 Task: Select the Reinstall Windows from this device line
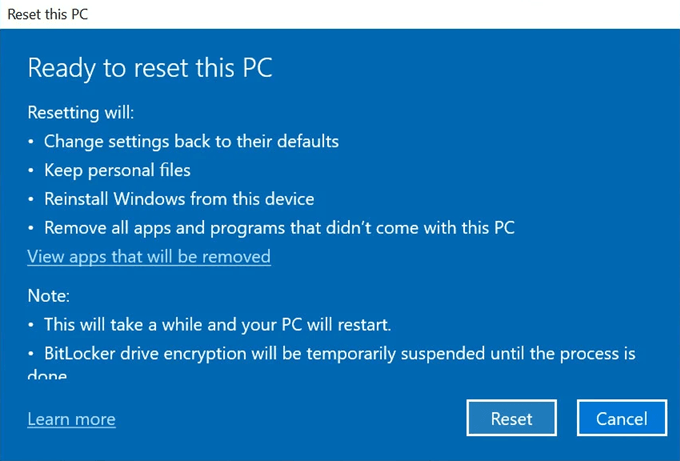179,199
